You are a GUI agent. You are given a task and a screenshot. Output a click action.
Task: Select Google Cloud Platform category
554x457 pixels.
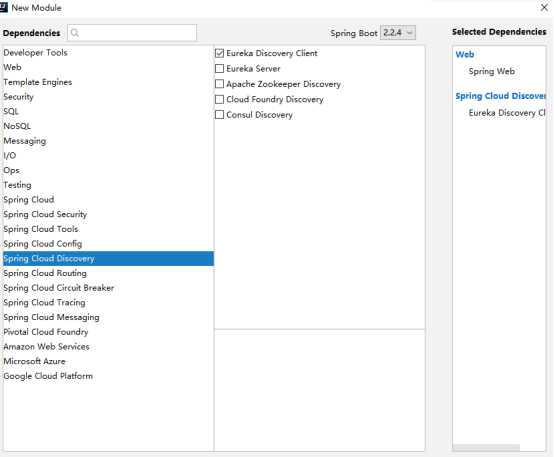(x=108, y=376)
